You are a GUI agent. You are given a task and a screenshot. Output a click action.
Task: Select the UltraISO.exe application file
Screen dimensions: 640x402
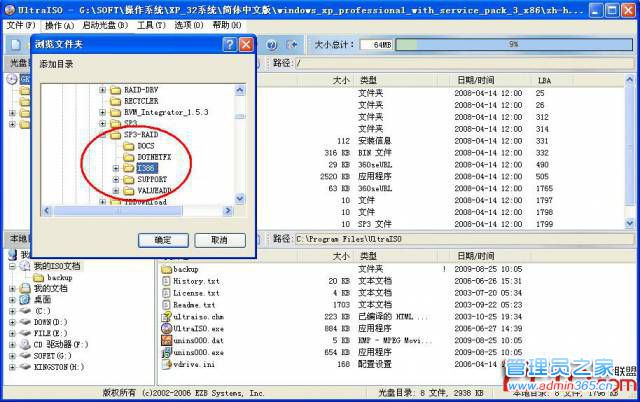click(193, 328)
